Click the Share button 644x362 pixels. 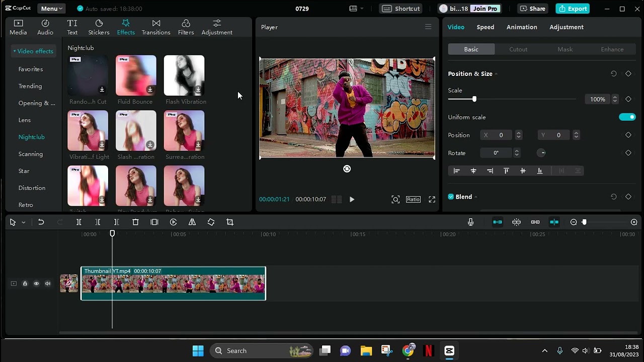[532, 9]
